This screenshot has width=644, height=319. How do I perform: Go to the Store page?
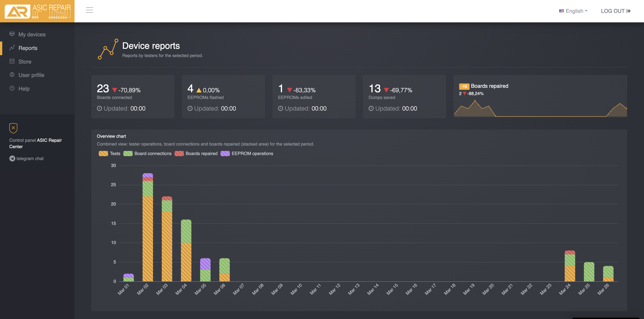[x=37, y=61]
